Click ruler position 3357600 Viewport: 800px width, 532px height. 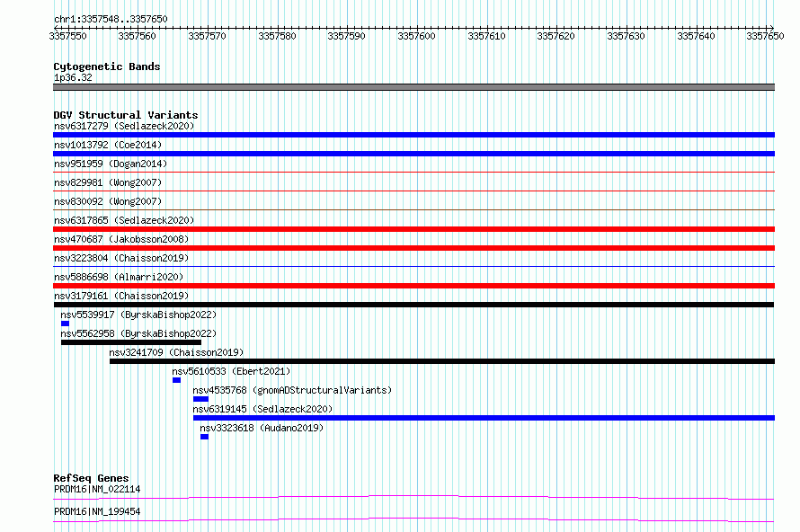coord(416,36)
